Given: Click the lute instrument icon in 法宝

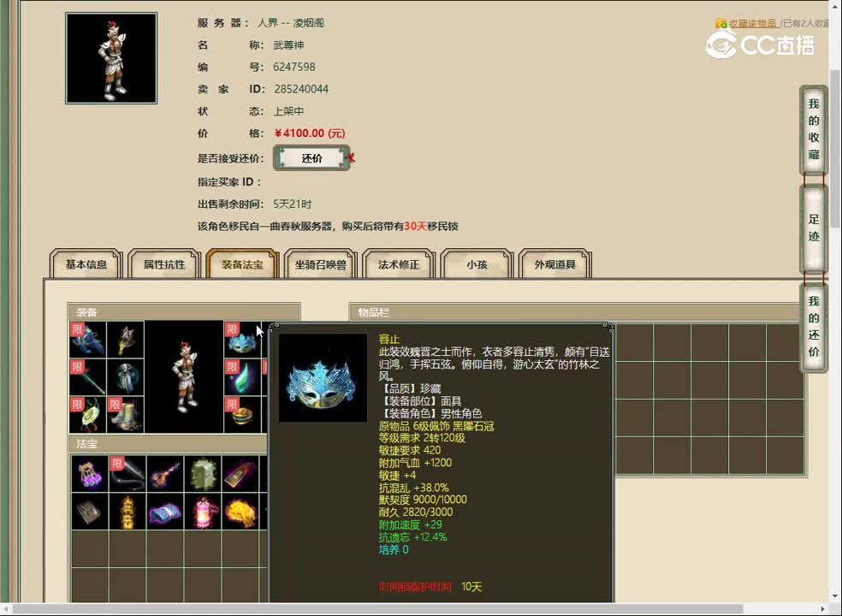Looking at the screenshot, I should 163,476.
